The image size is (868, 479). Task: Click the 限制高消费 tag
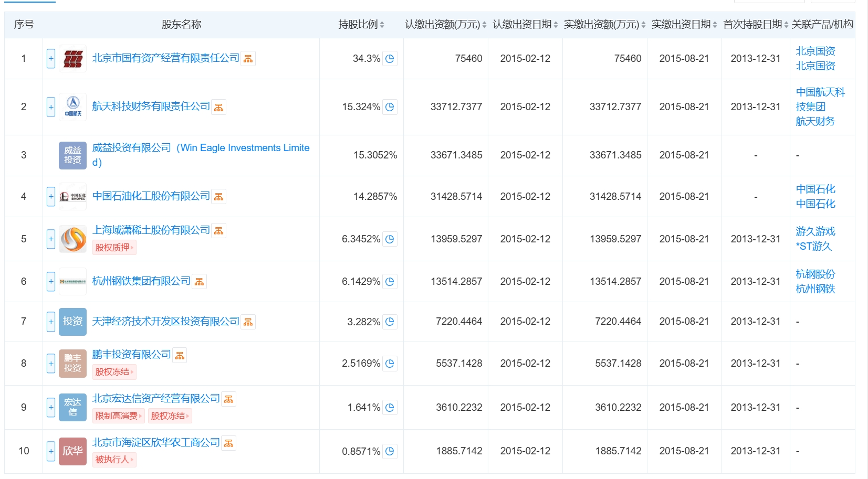pyautogui.click(x=119, y=416)
